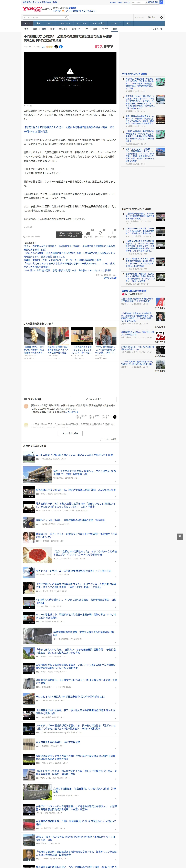Click the もっと見る link in the first comment
This screenshot has height=868, width=186.
(x=73, y=412)
